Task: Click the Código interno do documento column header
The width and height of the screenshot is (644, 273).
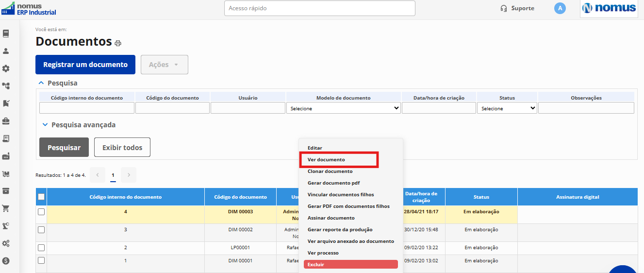Action: click(126, 197)
